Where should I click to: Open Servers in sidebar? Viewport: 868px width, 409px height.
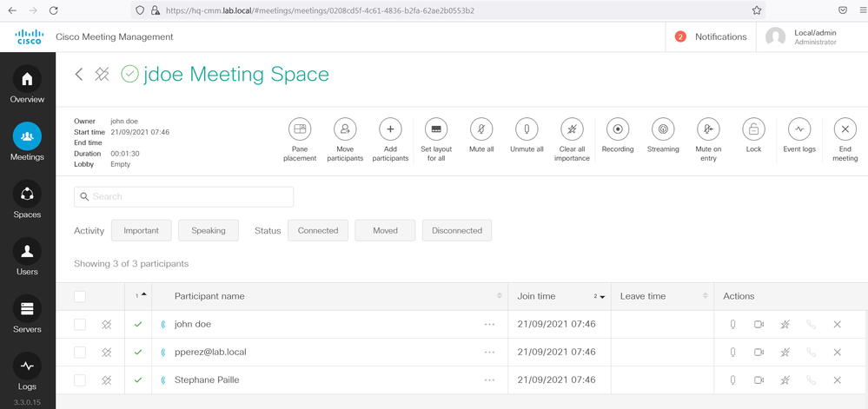(x=27, y=314)
